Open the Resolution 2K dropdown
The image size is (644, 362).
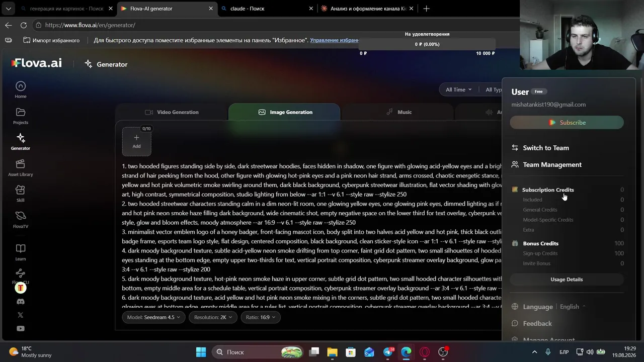pos(213,317)
